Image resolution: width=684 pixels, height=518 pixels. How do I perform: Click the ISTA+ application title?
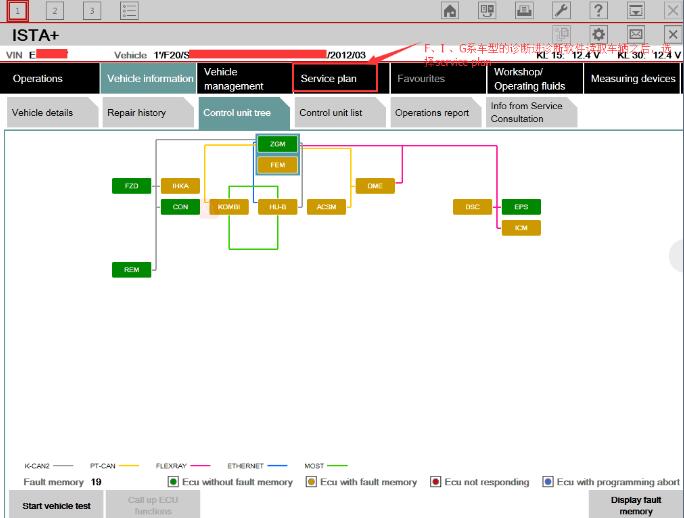pos(35,35)
